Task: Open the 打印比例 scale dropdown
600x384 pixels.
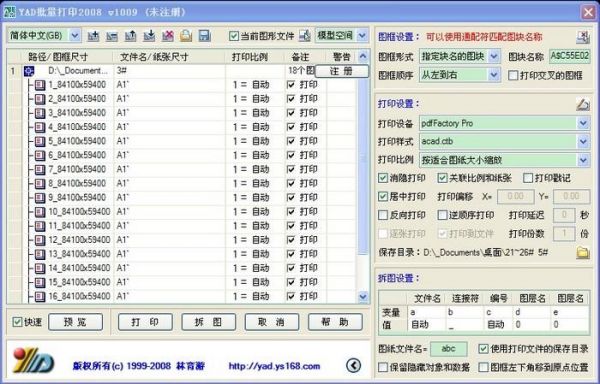Action: click(583, 160)
